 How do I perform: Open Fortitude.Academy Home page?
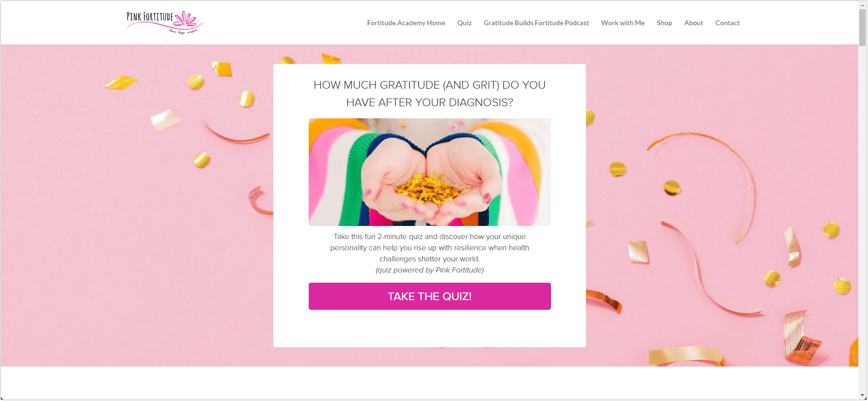click(x=406, y=23)
